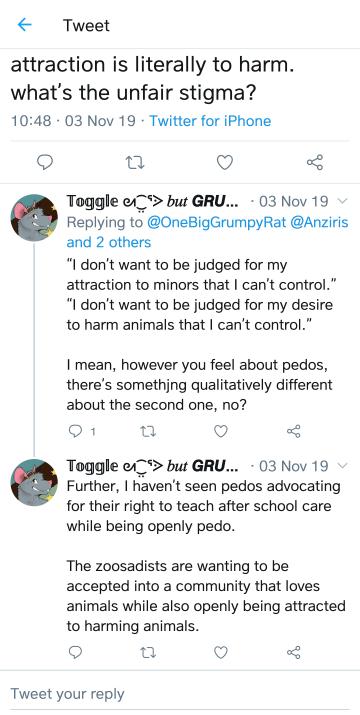The width and height of the screenshot is (360, 715).
Task: Like the first Toggle reply
Action: [221, 431]
